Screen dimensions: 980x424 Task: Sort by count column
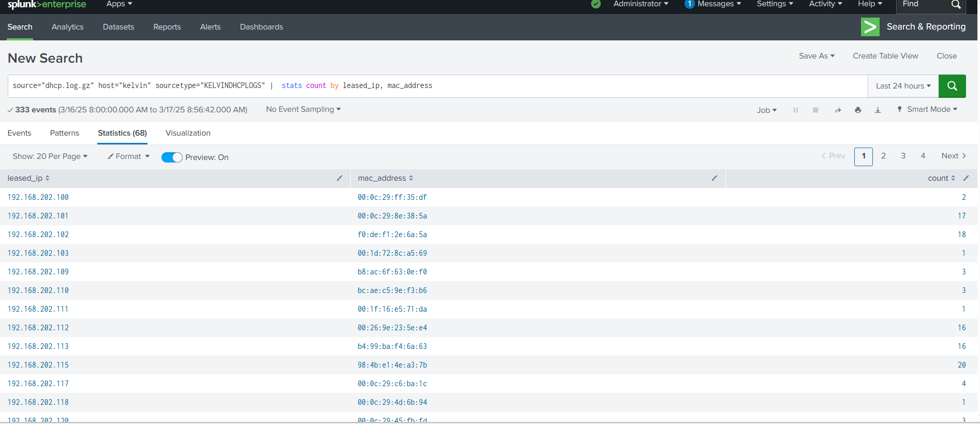(x=941, y=178)
